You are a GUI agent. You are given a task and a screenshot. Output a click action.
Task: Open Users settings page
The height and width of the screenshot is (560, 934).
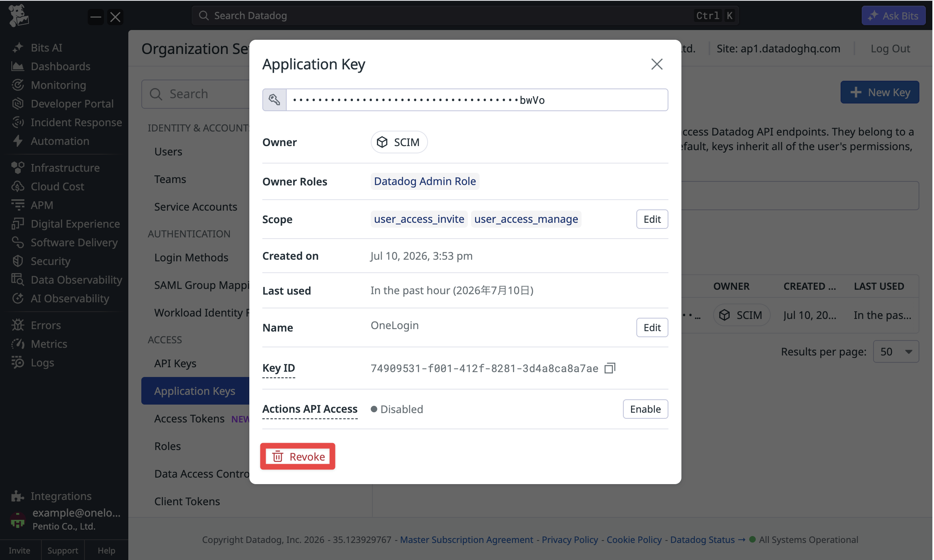168,151
